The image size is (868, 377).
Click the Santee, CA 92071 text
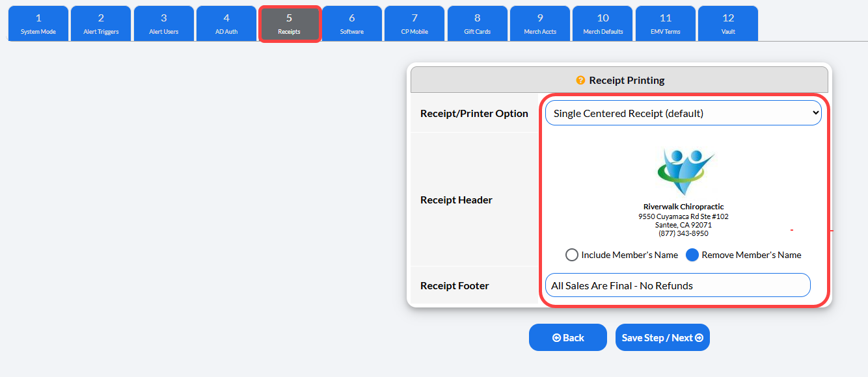(684, 225)
